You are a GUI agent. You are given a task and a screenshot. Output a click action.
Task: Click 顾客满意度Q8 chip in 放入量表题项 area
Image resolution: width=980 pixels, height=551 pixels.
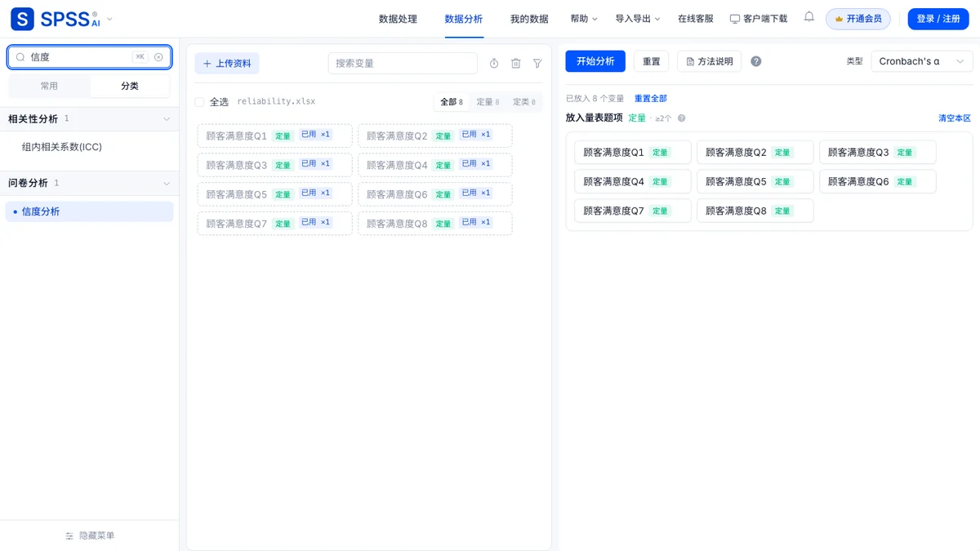click(x=755, y=211)
